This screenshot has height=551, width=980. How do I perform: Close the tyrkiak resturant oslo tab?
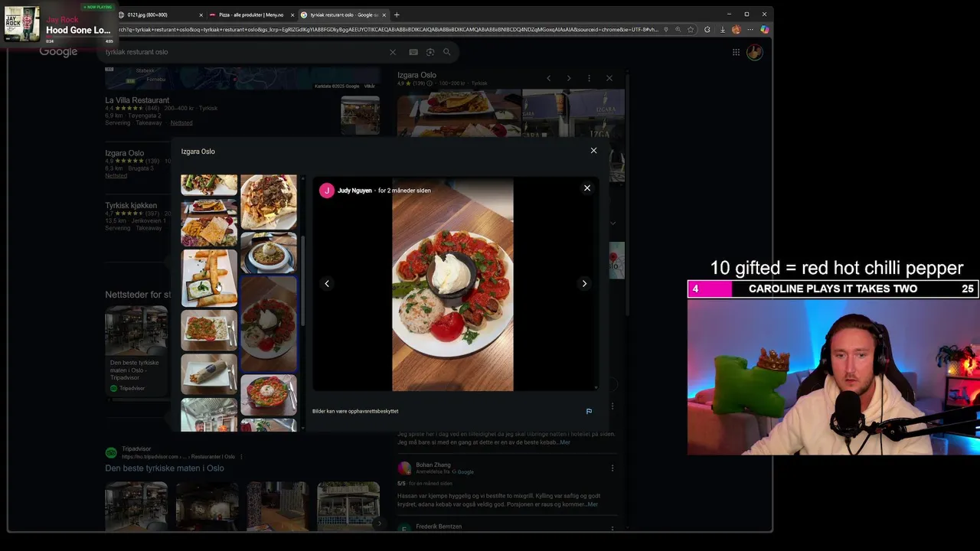384,15
